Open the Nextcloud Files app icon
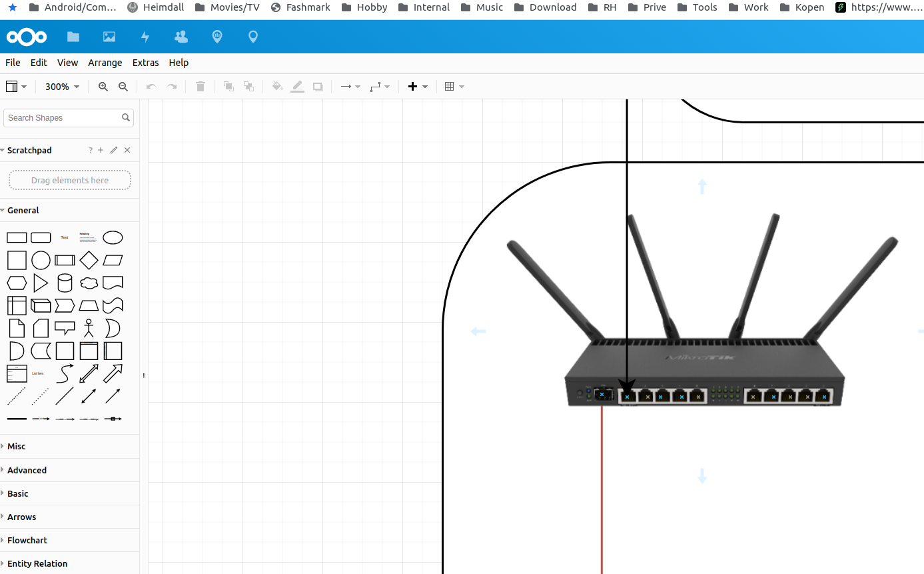The height and width of the screenshot is (574, 924). click(73, 37)
